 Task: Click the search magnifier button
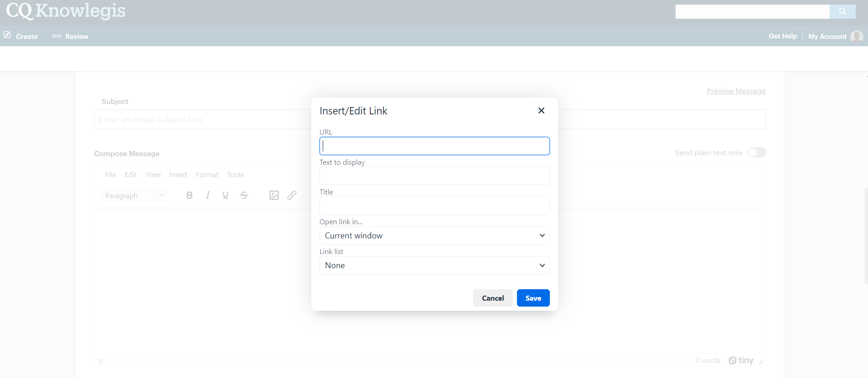tap(842, 11)
